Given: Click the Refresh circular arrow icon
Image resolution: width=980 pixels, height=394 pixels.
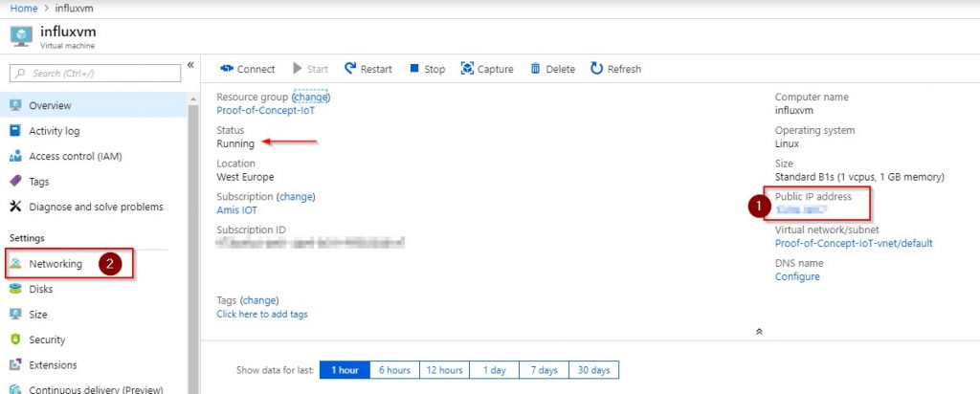Looking at the screenshot, I should tap(596, 69).
